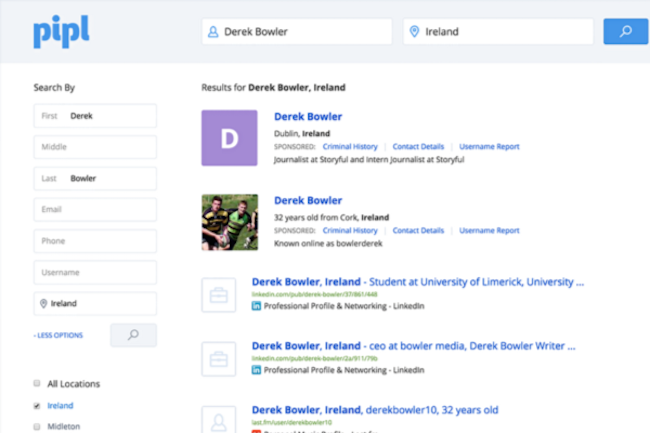Open the Student at University of Limerick result
This screenshot has height=433, width=650.
[418, 282]
